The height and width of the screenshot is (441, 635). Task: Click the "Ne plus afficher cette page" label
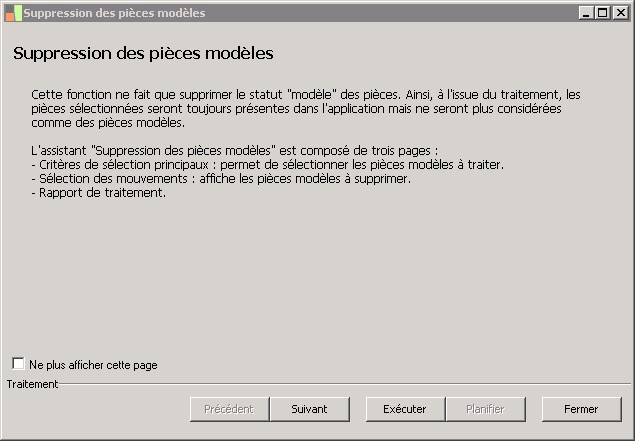[x=93, y=365]
